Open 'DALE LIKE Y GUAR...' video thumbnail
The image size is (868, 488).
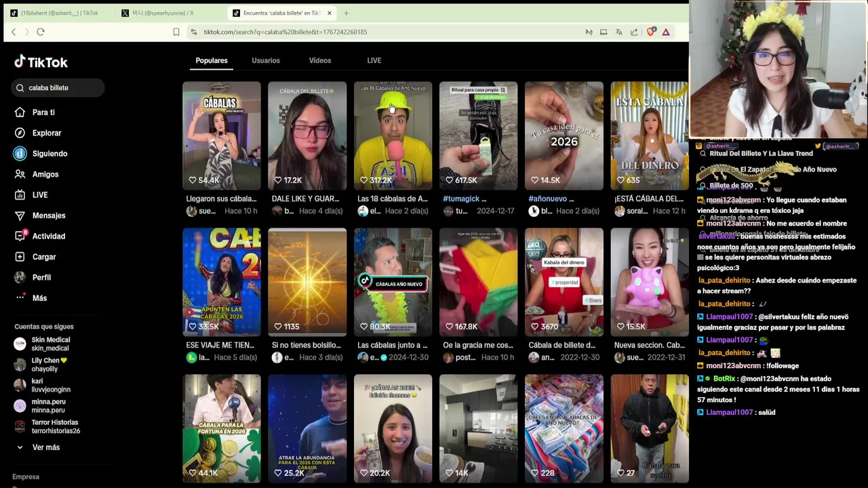tap(307, 136)
